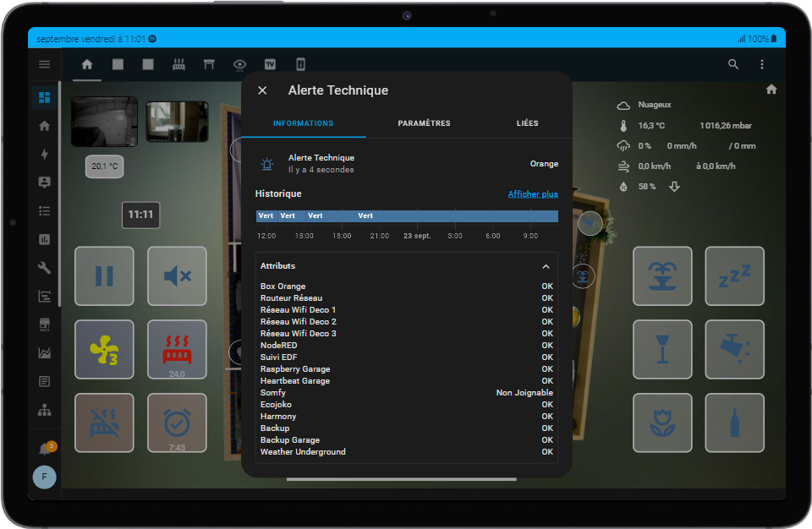This screenshot has width=812, height=529.
Task: Click the humidity down arrow icon
Action: [674, 187]
